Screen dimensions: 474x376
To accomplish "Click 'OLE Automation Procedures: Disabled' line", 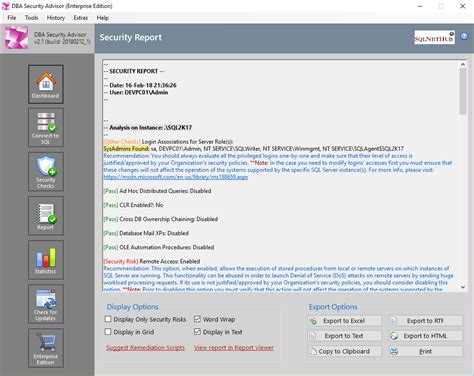I will [x=159, y=247].
